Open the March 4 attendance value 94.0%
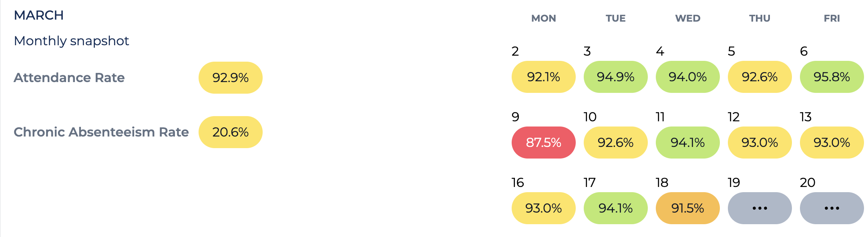 point(687,77)
